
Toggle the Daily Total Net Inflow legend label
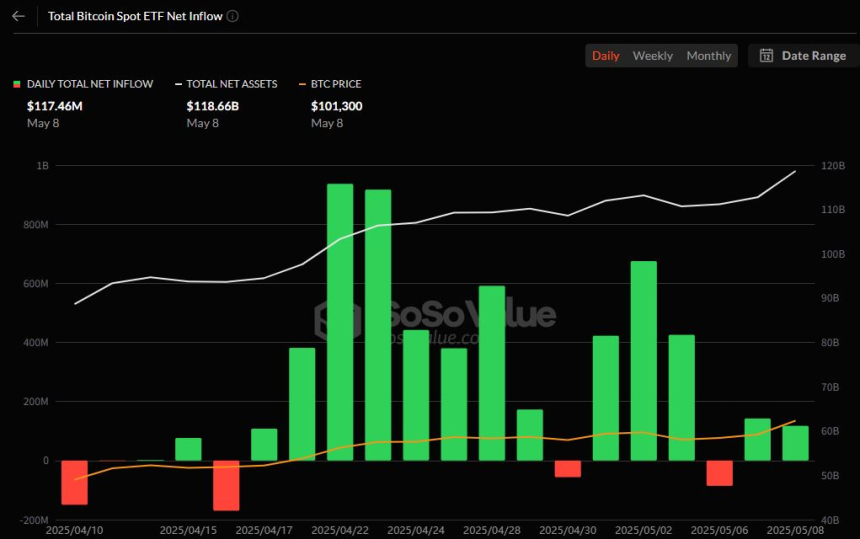coord(90,84)
